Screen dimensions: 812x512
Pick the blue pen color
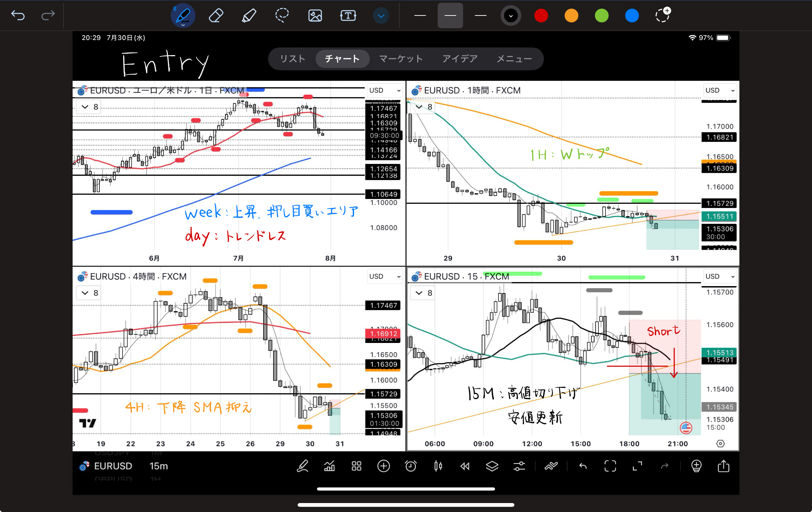(632, 15)
